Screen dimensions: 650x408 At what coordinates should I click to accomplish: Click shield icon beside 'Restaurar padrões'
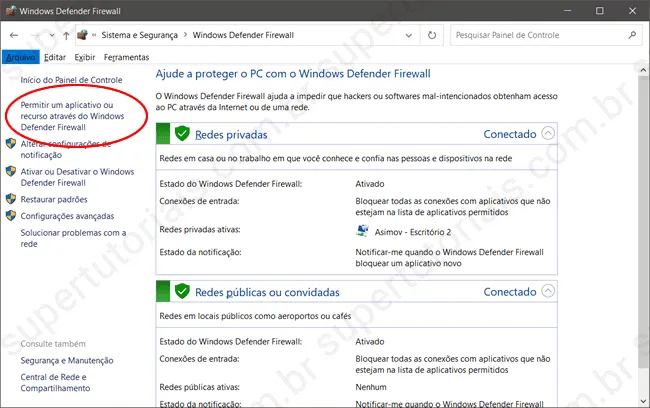tap(11, 199)
